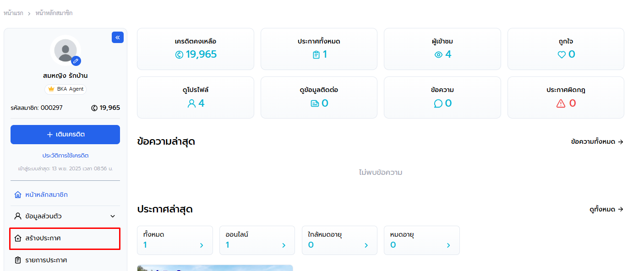Collapse sidebar with double-chevron button

click(118, 38)
